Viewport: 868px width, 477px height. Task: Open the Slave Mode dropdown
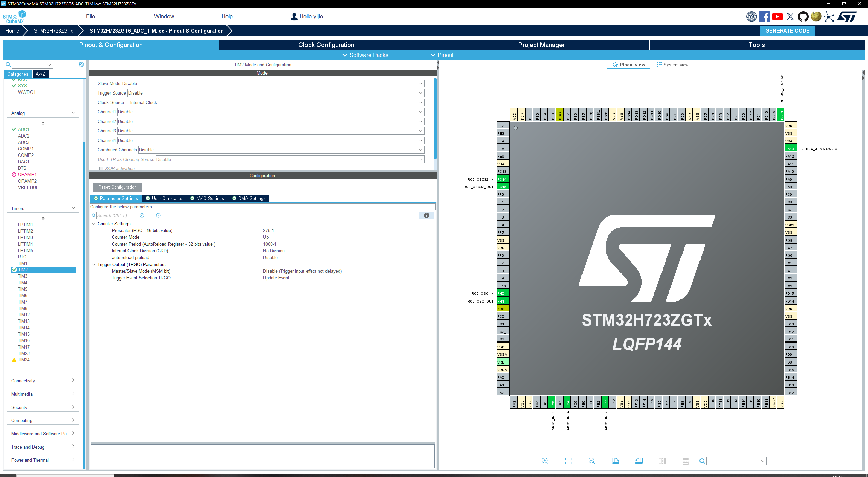click(273, 83)
